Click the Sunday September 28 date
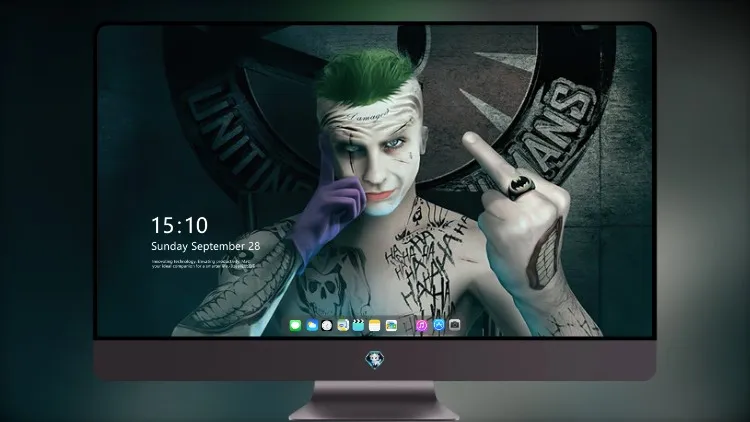This screenshot has height=422, width=750. coord(206,246)
